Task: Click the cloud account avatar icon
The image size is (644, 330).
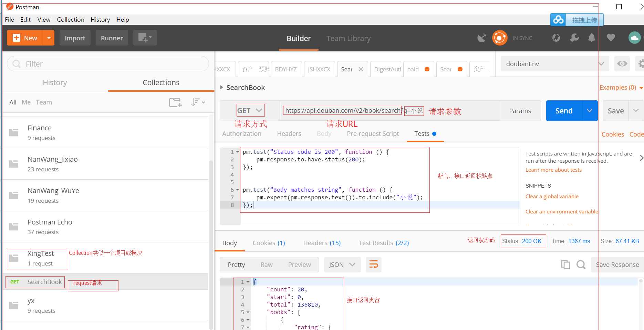Action: 634,38
